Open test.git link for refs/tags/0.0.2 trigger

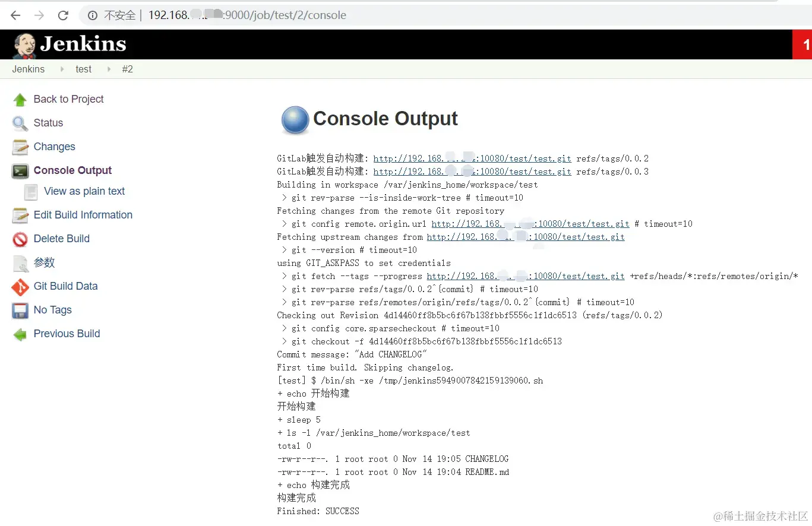point(472,159)
